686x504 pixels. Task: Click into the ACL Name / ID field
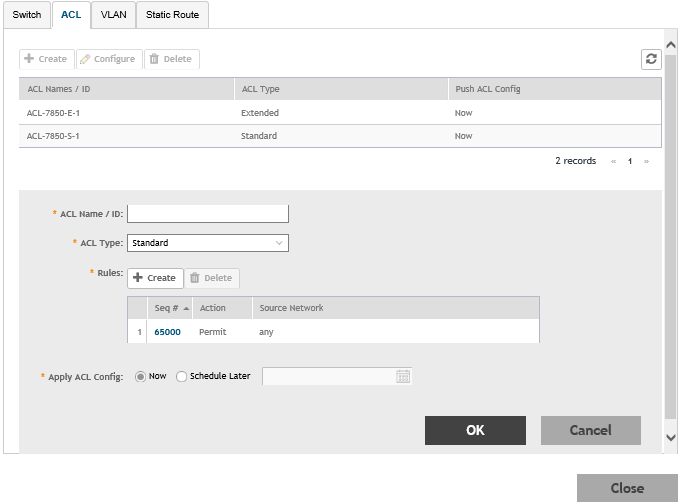[x=208, y=213]
